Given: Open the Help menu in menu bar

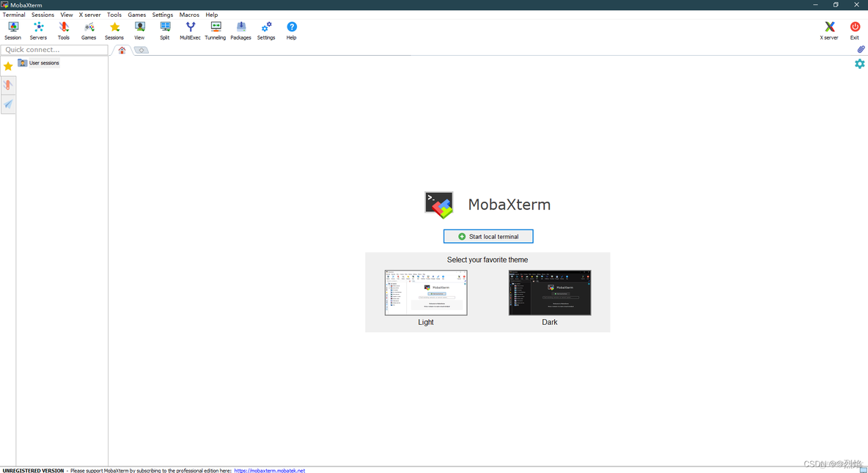Looking at the screenshot, I should pyautogui.click(x=211, y=15).
